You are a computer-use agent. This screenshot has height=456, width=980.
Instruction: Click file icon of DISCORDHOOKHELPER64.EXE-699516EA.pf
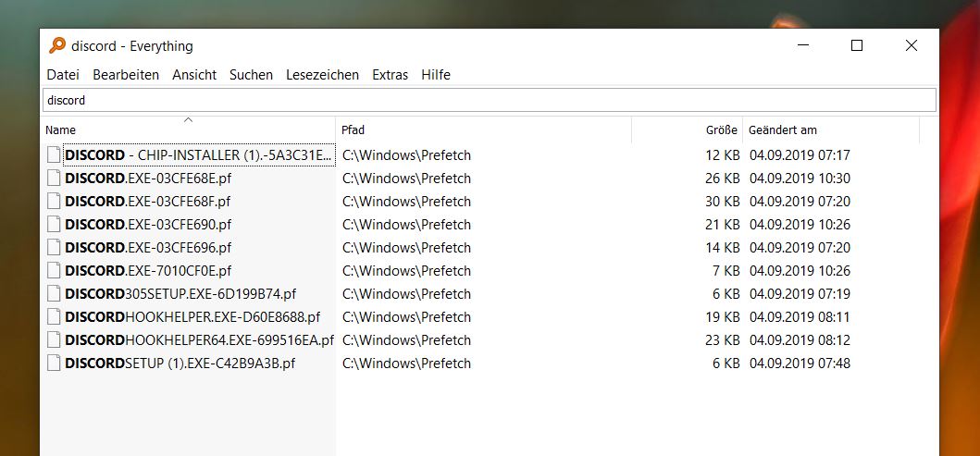pyautogui.click(x=55, y=339)
